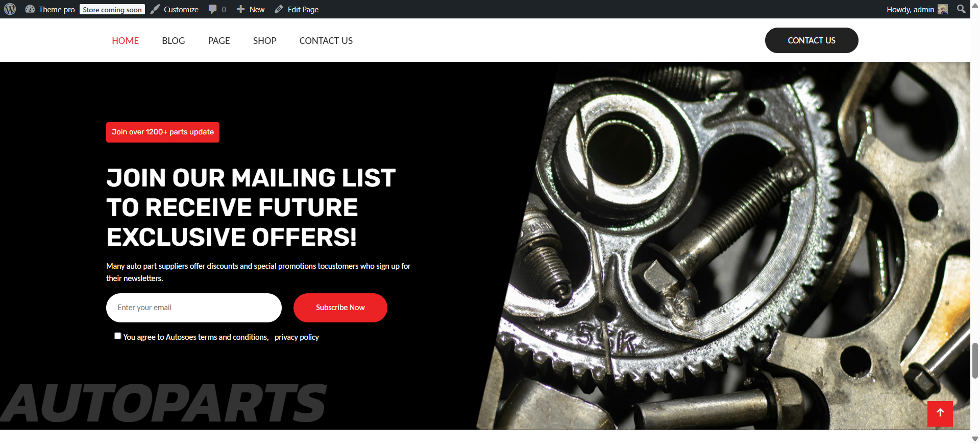Open the SHOP menu item
Screen dimensions: 980x444
tap(264, 41)
